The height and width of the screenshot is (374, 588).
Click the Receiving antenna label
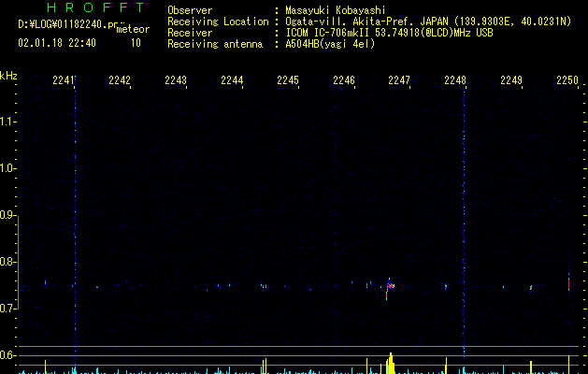tap(215, 44)
